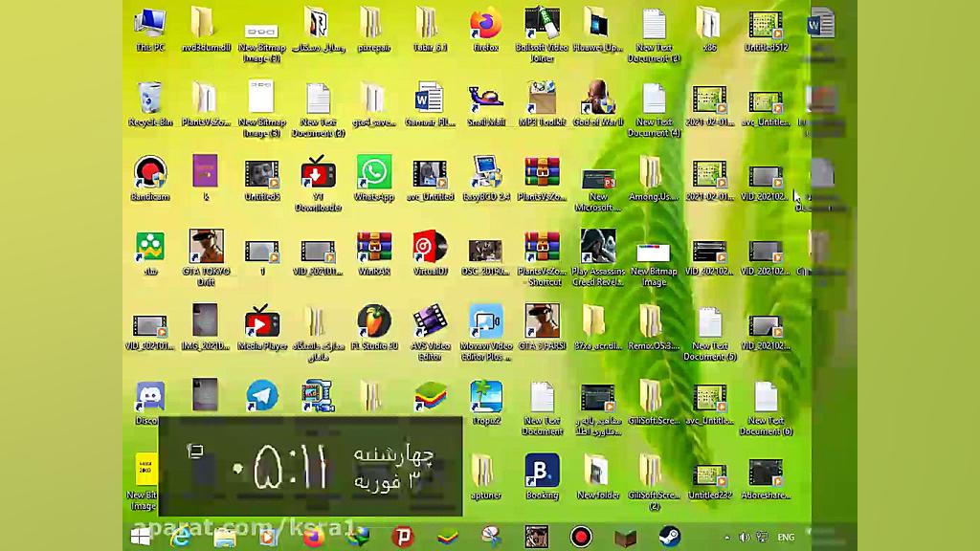The height and width of the screenshot is (551, 980).
Task: Open New Text Document (6) file
Action: tap(766, 408)
